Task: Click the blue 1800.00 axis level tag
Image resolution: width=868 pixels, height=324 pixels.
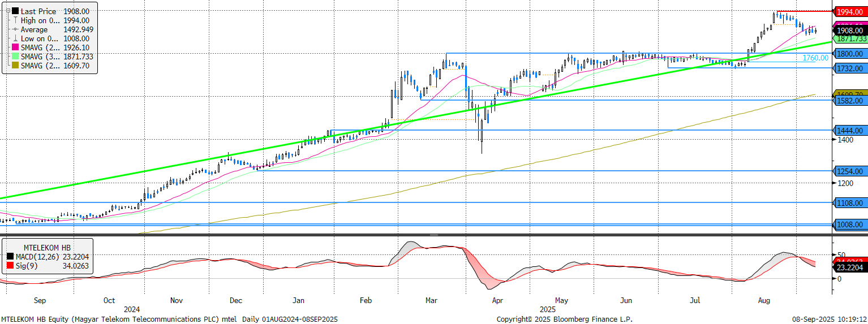Action: [x=849, y=53]
